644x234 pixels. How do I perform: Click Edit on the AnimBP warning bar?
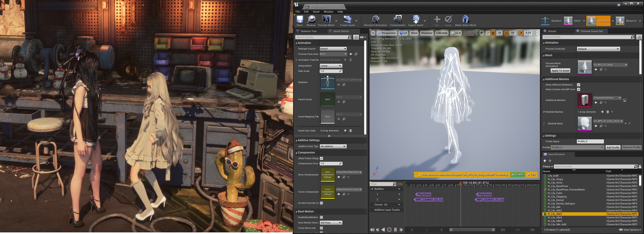531,175
